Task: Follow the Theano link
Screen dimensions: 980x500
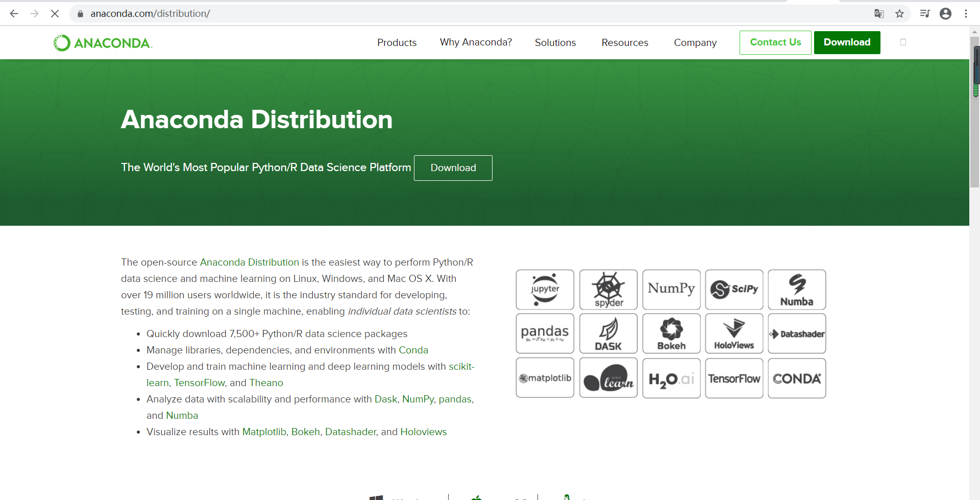Action: point(266,383)
